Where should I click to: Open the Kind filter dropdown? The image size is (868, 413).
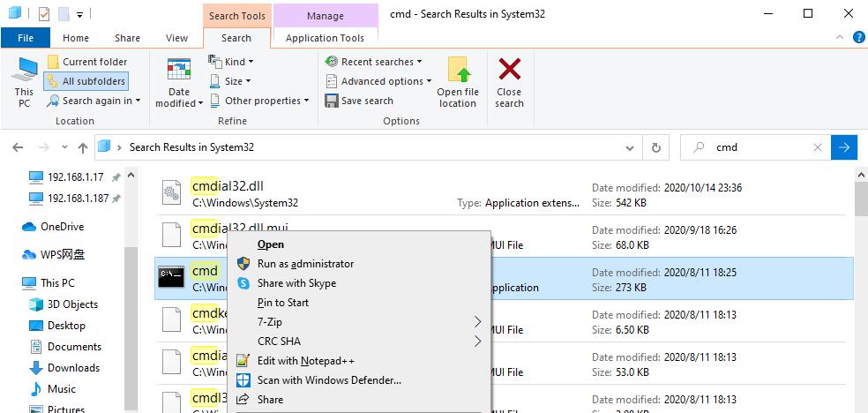coord(231,62)
